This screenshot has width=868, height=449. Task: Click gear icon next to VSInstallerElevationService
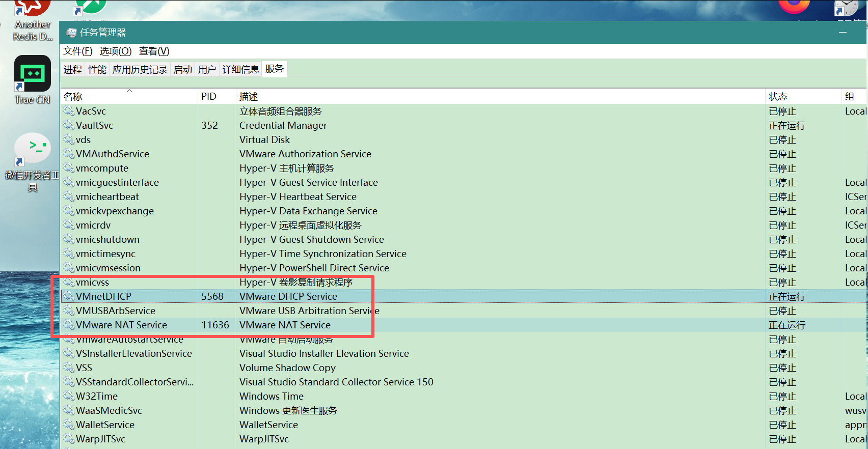tap(69, 353)
